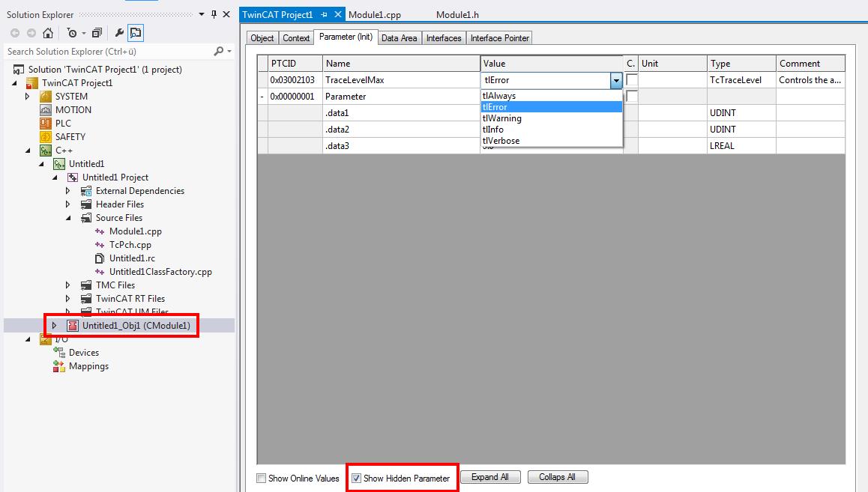Pin the Solution Explorer panel with the pushpin icon

pos(214,14)
